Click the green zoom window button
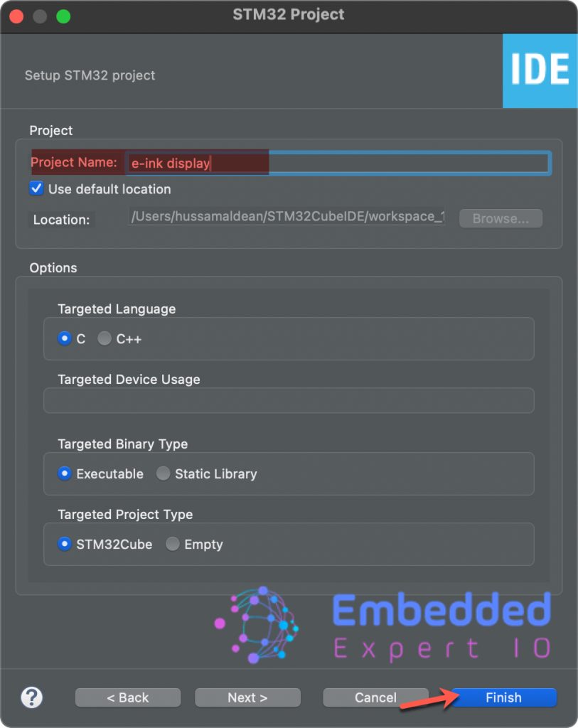 tap(63, 16)
